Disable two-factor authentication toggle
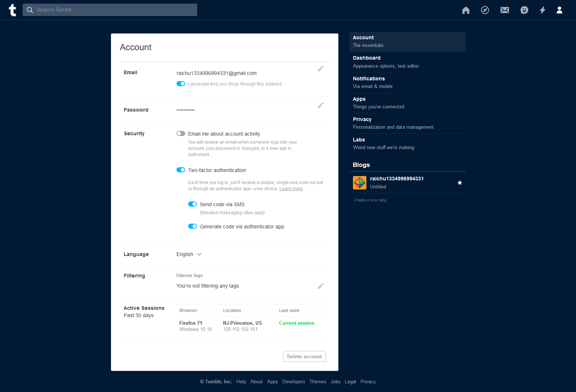Screen dimensions: 576x392 [x=181, y=170]
